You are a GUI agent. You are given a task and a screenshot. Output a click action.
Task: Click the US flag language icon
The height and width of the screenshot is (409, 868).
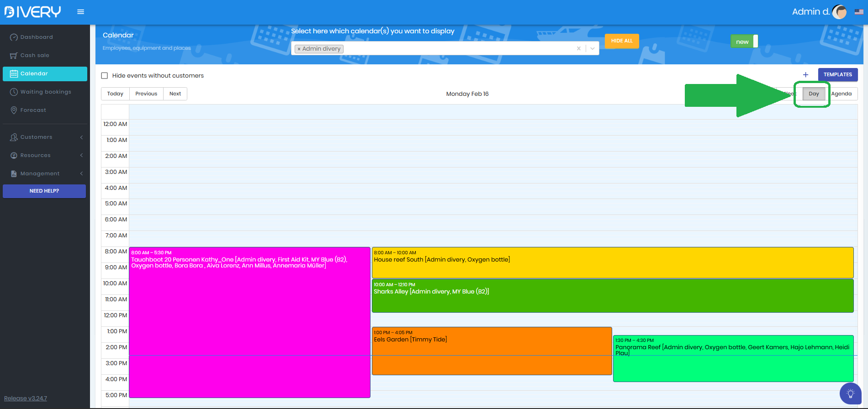click(859, 12)
